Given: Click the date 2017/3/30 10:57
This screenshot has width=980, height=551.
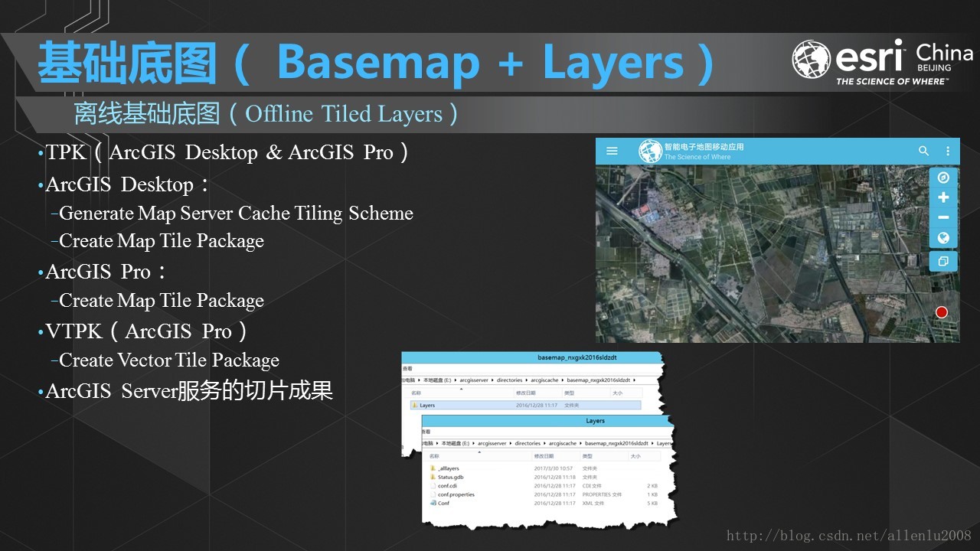Looking at the screenshot, I should pyautogui.click(x=554, y=468).
